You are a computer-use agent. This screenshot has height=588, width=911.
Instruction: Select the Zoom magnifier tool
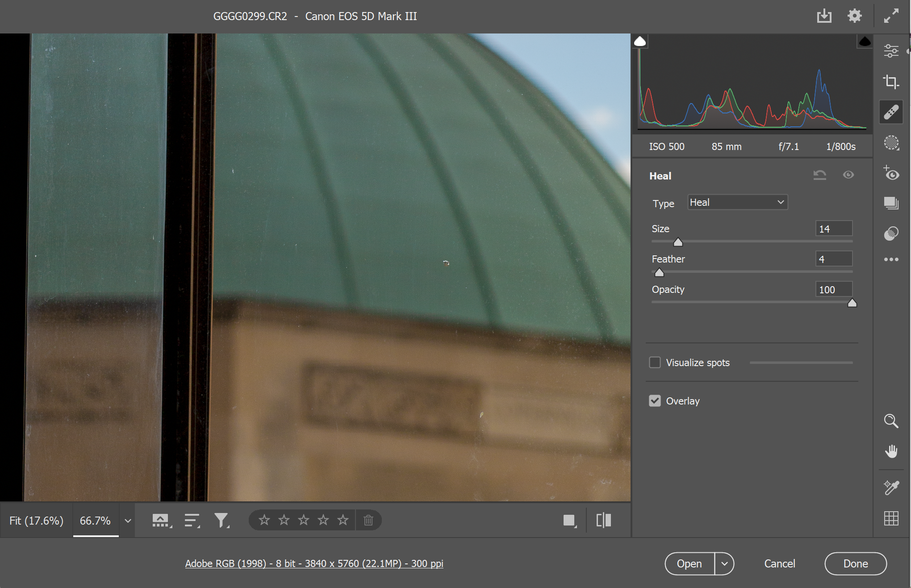point(891,421)
